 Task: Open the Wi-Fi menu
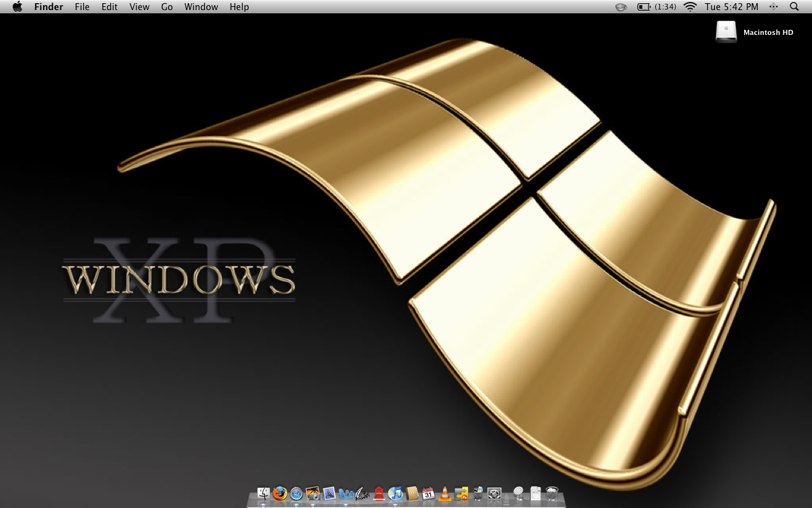[x=690, y=7]
